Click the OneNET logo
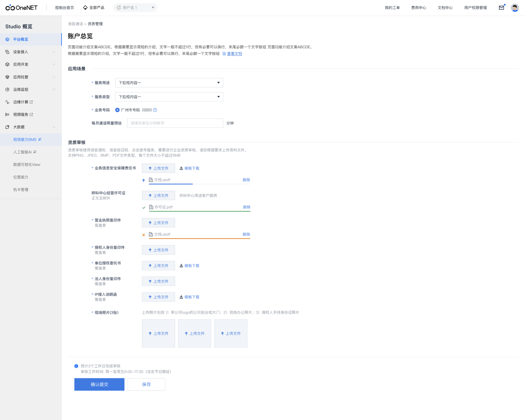This screenshot has height=420, width=525. [21, 8]
